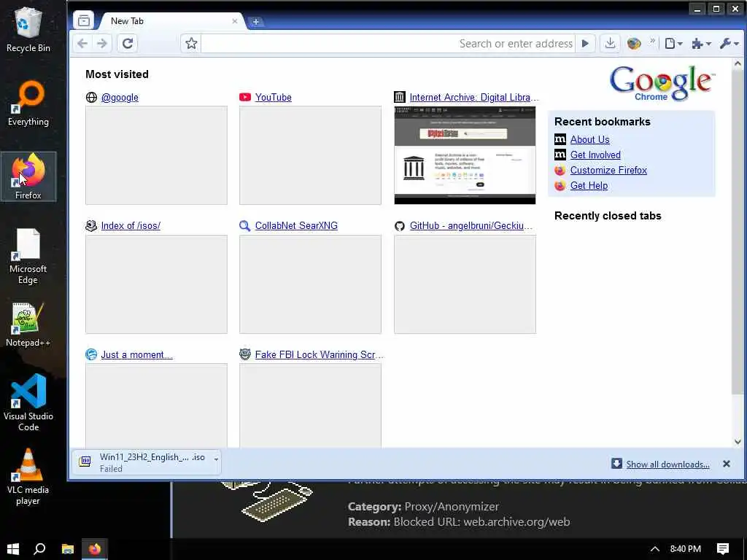Open the Get Help bookmark
Screen dimensions: 747x560
pos(589,185)
